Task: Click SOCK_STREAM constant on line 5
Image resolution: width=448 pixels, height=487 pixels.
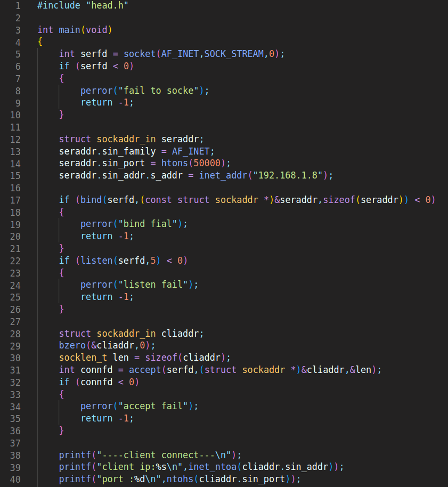Action: point(234,54)
